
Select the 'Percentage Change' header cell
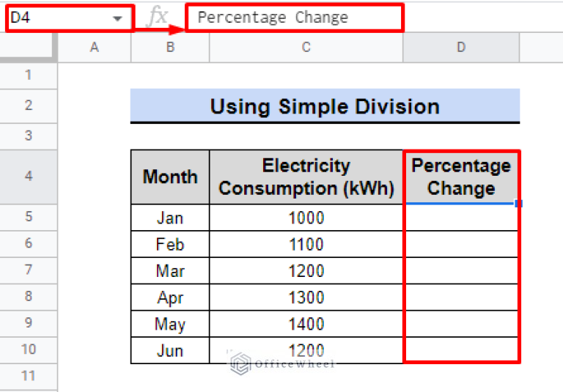pos(461,177)
